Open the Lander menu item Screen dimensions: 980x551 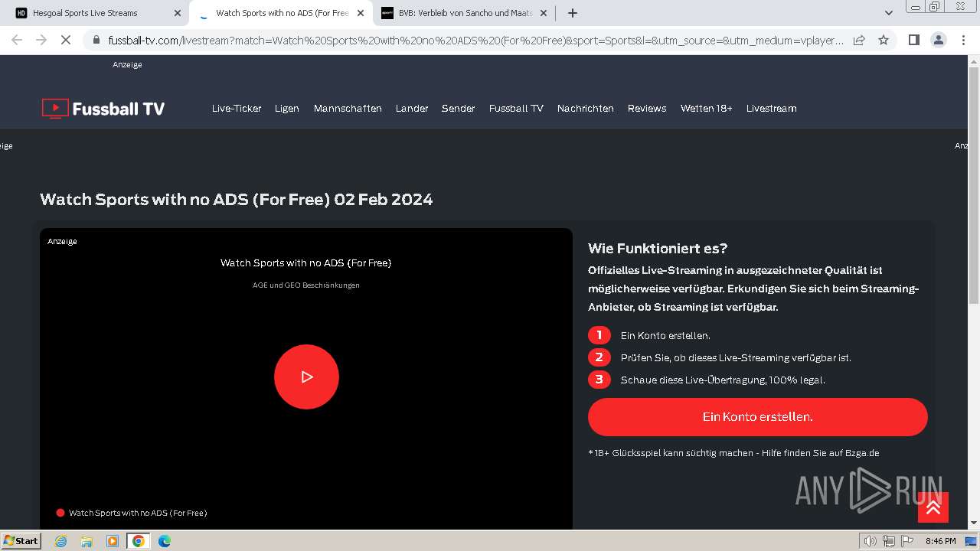click(412, 109)
